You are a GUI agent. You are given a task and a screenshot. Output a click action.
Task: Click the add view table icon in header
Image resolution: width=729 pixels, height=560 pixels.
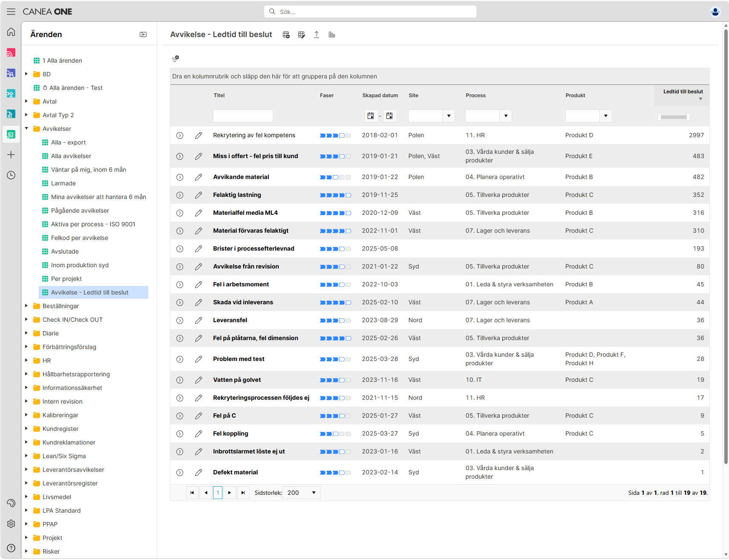click(x=286, y=35)
